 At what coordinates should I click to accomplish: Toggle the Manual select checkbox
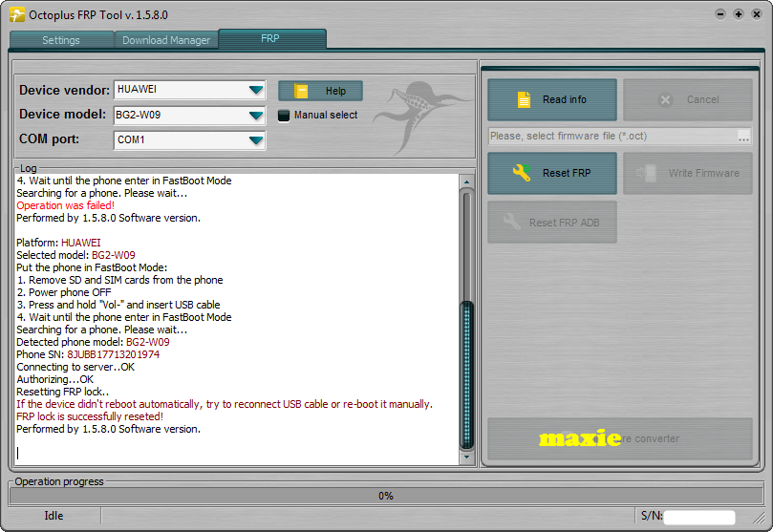(x=284, y=116)
